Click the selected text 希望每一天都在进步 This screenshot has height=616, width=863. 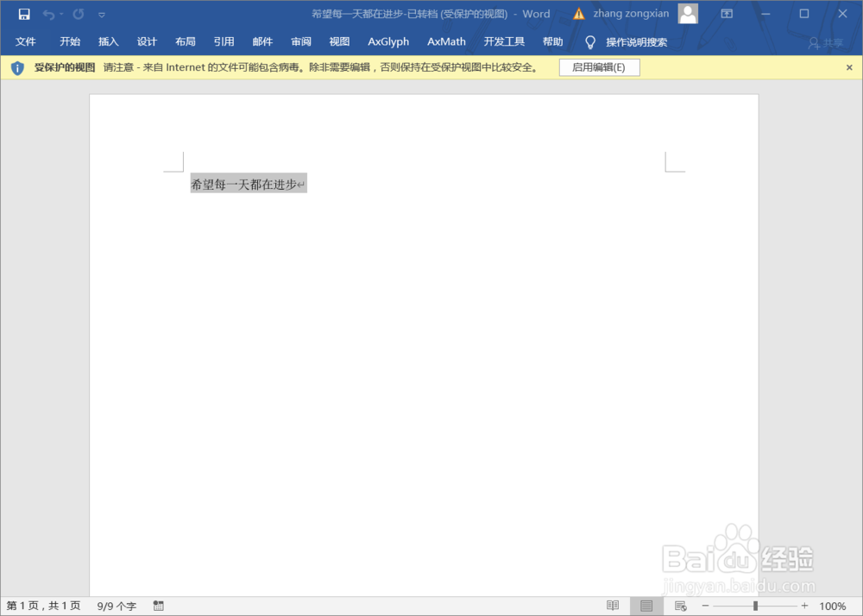(x=243, y=185)
